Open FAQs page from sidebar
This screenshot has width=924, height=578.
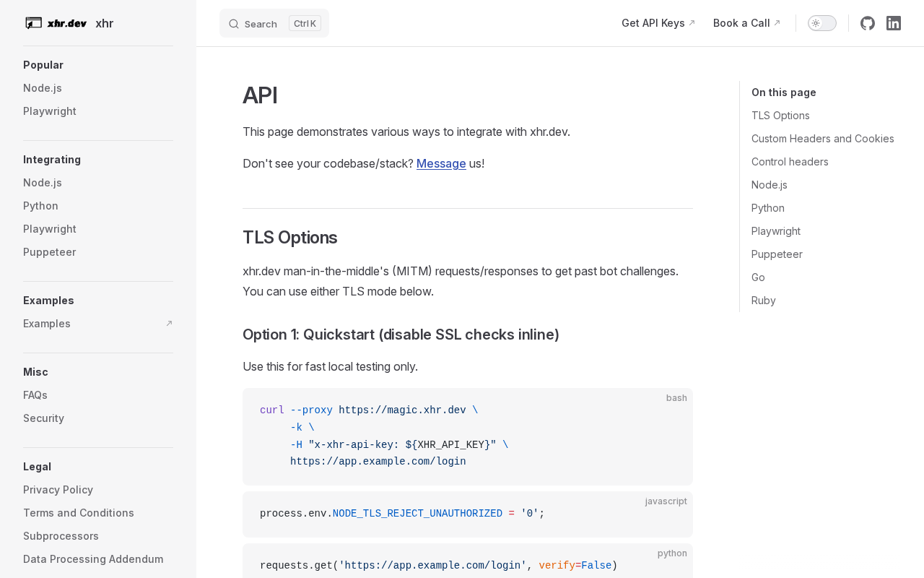tap(35, 395)
